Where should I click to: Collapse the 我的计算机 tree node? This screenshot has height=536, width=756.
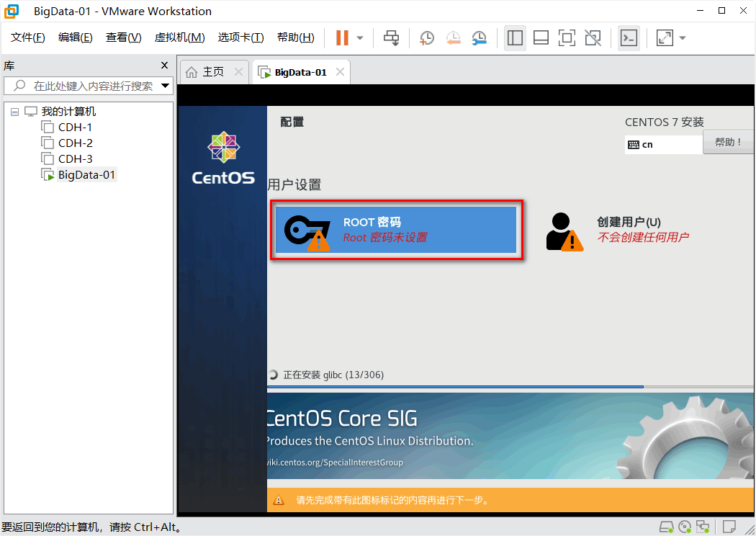click(14, 111)
